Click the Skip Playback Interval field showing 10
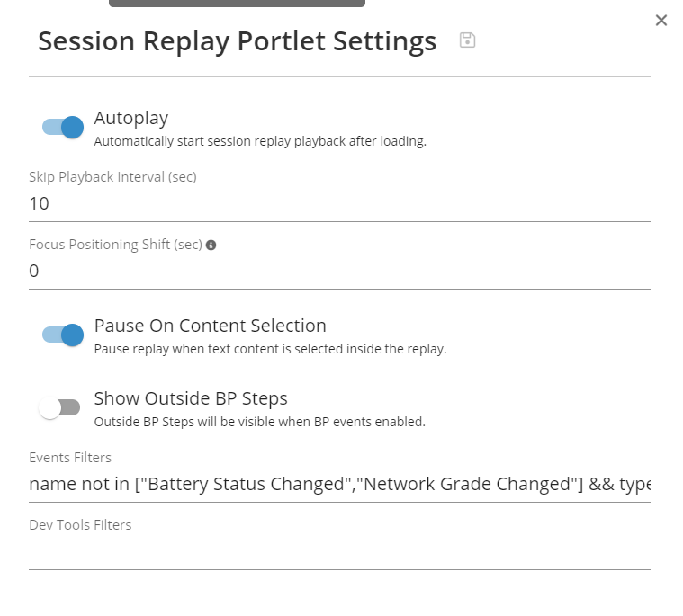Viewport: 683px width, 616px height. tap(339, 203)
